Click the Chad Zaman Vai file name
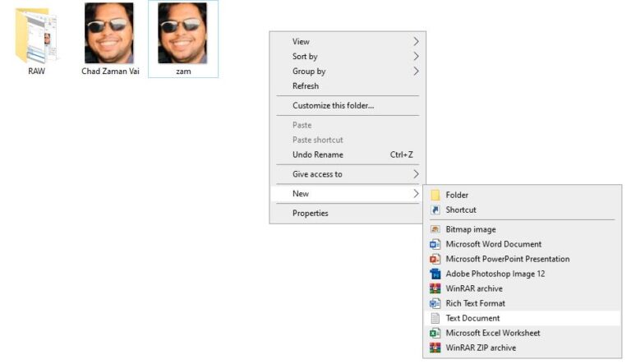The width and height of the screenshot is (631, 364). (110, 71)
